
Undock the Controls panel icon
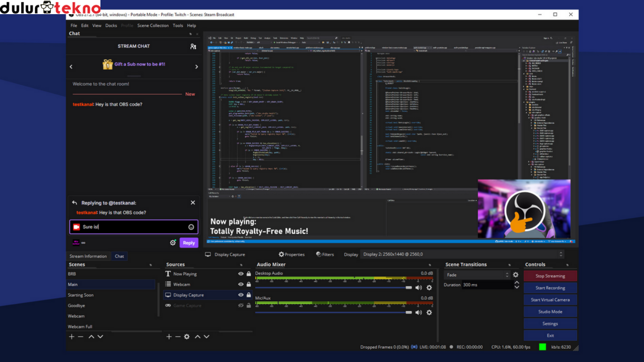tap(568, 265)
